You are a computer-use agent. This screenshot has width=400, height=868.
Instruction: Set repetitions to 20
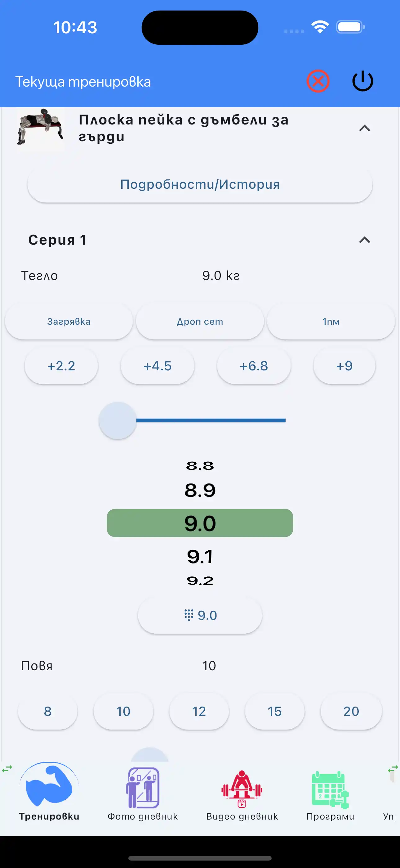[351, 711]
